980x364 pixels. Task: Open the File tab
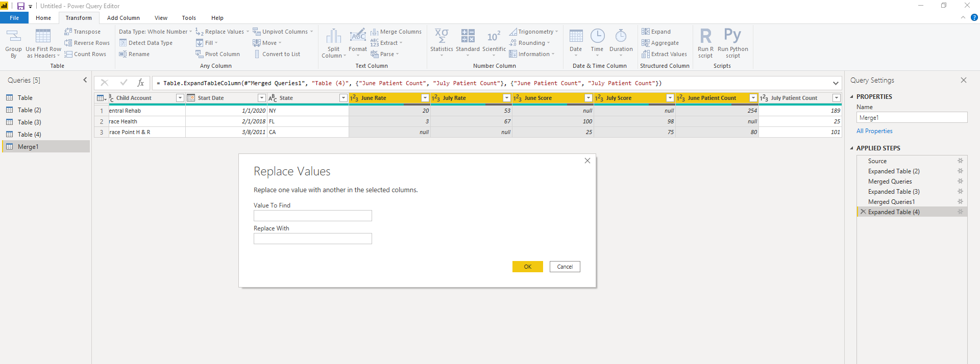coord(14,18)
